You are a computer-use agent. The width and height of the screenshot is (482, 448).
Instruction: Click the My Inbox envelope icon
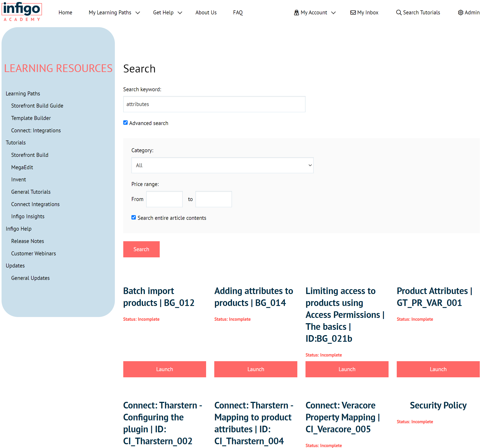[353, 13]
